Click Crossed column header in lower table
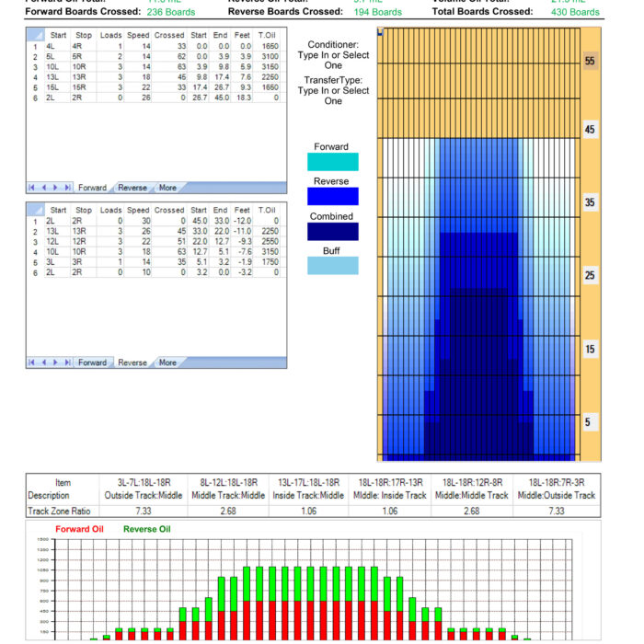 [169, 210]
